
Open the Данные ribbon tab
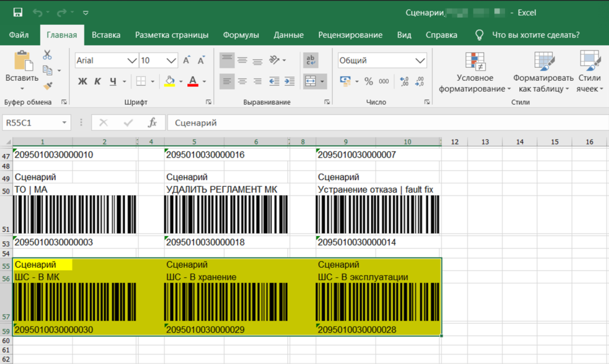tap(288, 35)
